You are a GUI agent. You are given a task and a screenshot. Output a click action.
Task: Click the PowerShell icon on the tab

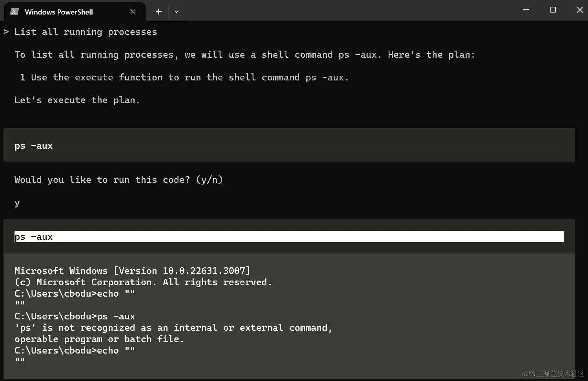click(14, 12)
